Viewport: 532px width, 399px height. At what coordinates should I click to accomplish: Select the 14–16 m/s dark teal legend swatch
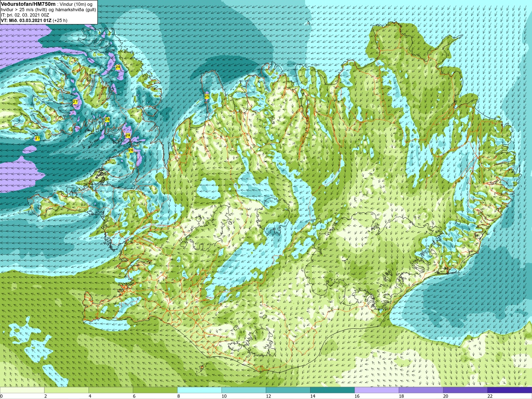tap(332, 390)
